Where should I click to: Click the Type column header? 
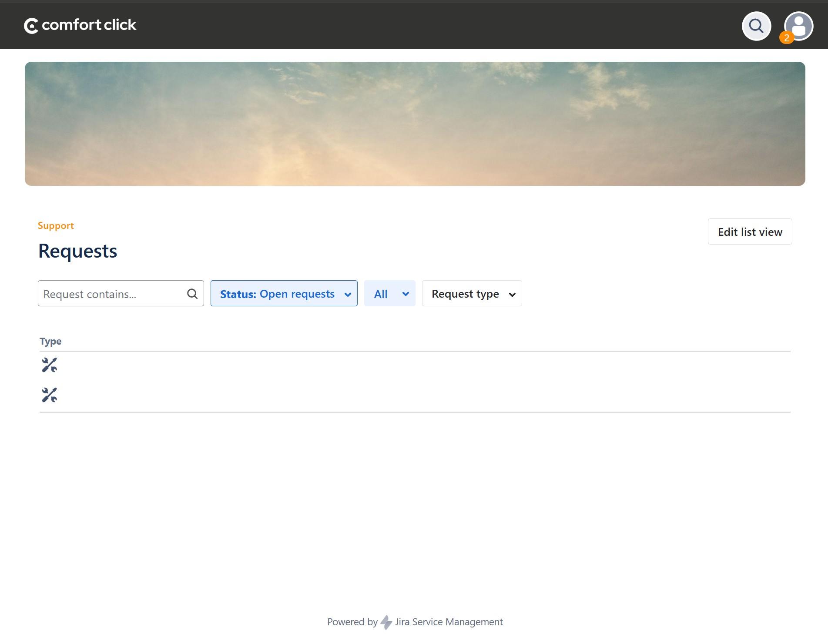tap(50, 341)
